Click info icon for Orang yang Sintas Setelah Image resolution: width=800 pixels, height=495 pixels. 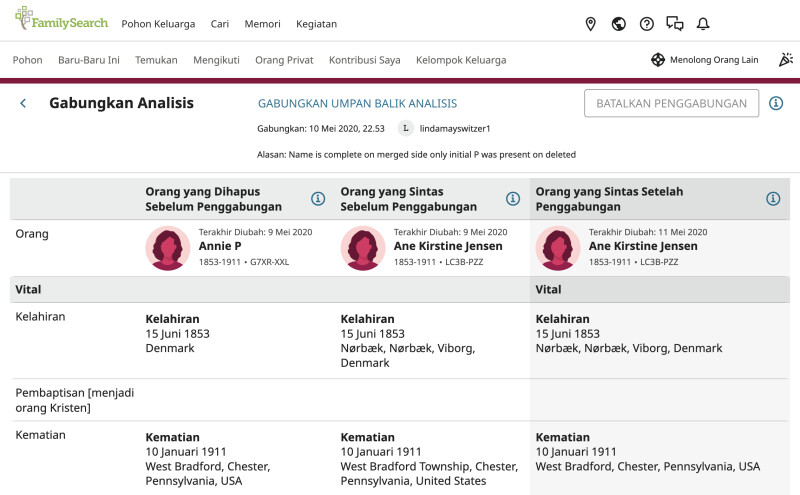773,199
